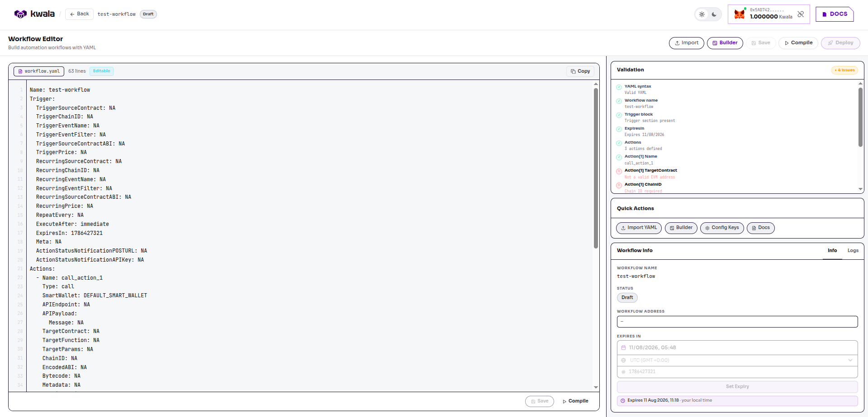868x417 pixels.
Task: Click the editor vertical scrollbar thumb
Action: (x=596, y=168)
